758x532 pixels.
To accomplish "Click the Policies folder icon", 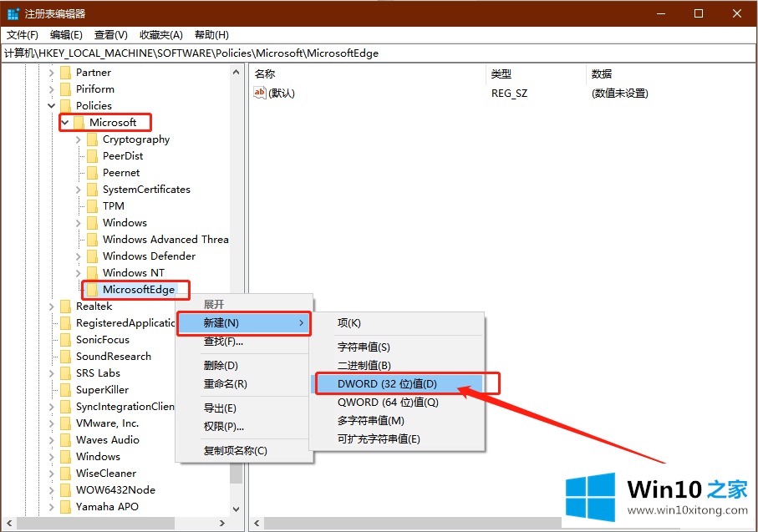I will pyautogui.click(x=65, y=106).
